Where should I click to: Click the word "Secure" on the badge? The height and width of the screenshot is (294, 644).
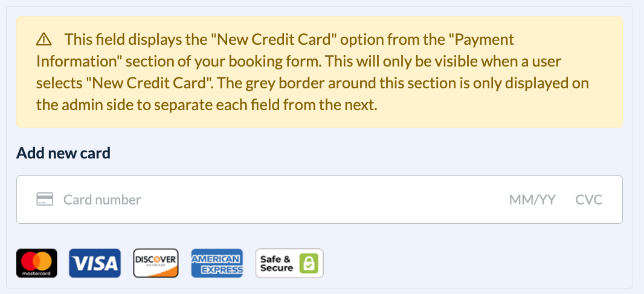coord(277,268)
